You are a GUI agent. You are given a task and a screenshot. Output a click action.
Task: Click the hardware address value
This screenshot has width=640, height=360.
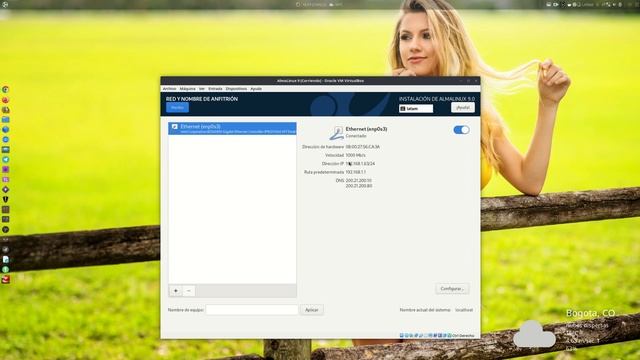pyautogui.click(x=362, y=147)
